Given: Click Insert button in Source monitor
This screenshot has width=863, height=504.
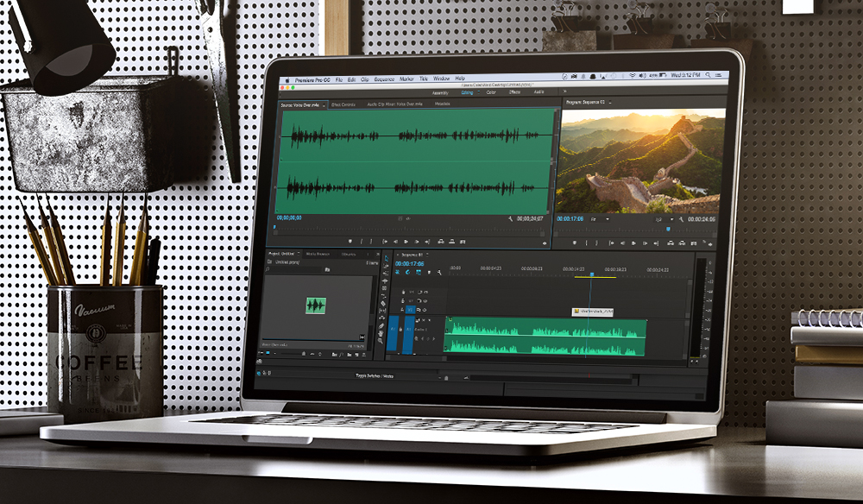Looking at the screenshot, I should click(x=441, y=242).
